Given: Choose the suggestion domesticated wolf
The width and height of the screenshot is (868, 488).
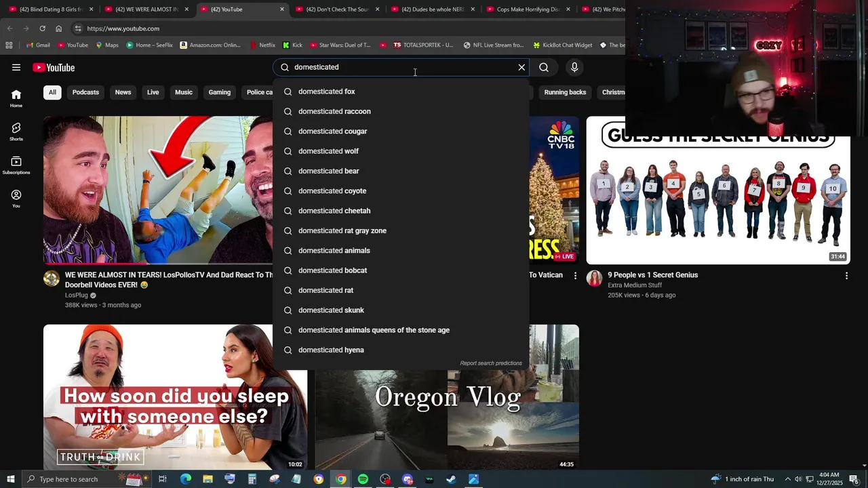Looking at the screenshot, I should pyautogui.click(x=401, y=151).
